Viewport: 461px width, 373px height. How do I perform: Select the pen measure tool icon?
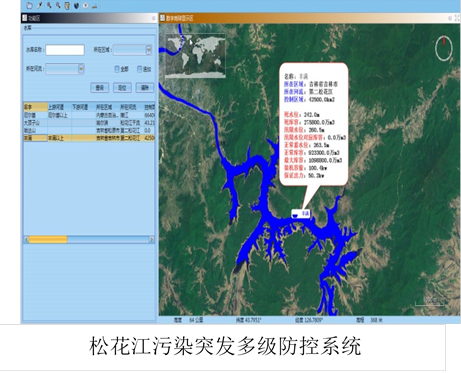[x=40, y=5]
